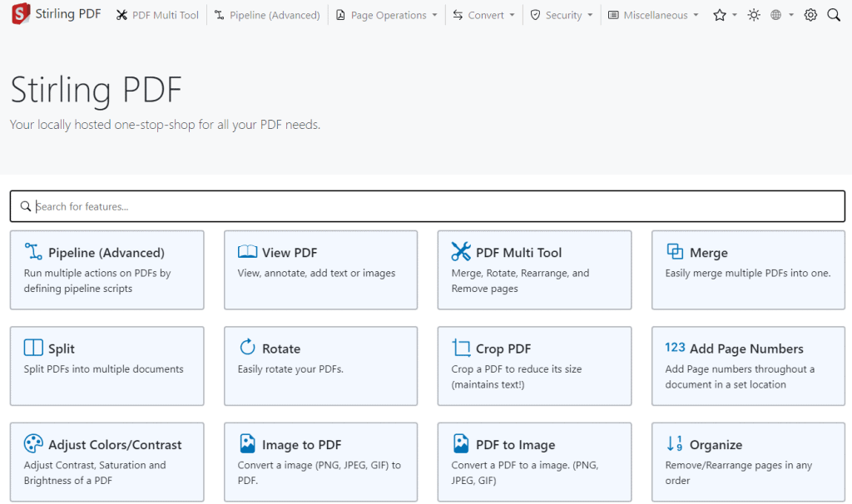Viewport: 852px width, 504px height.
Task: Open PDF Multi Tool in navbar
Action: pos(157,15)
